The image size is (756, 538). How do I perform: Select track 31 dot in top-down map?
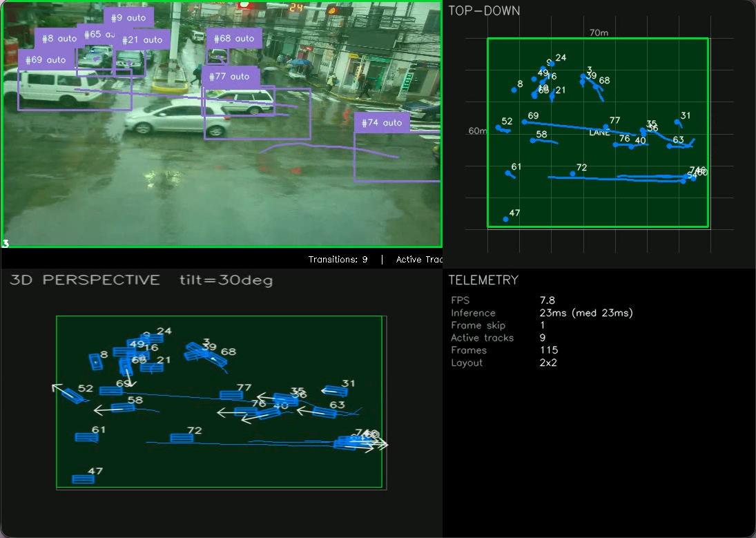[677, 122]
